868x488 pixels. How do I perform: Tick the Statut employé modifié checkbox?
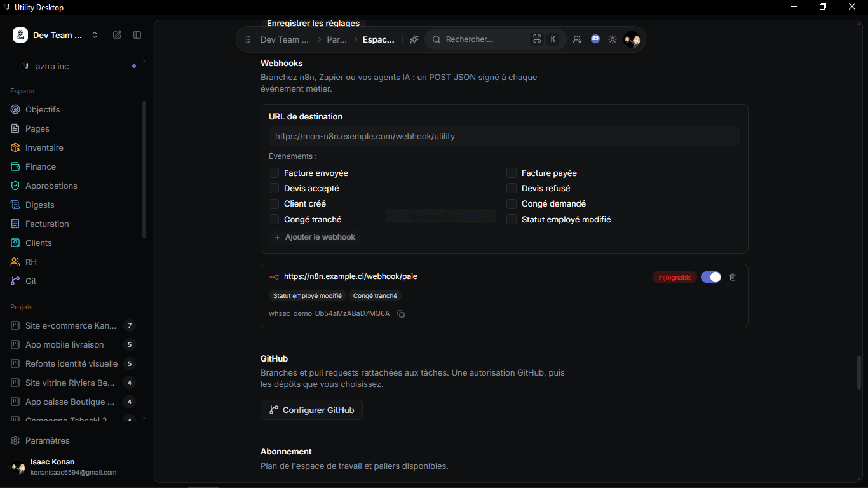click(512, 219)
